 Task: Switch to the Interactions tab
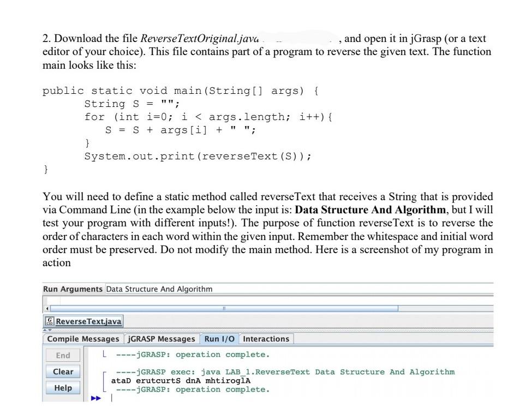(266, 339)
